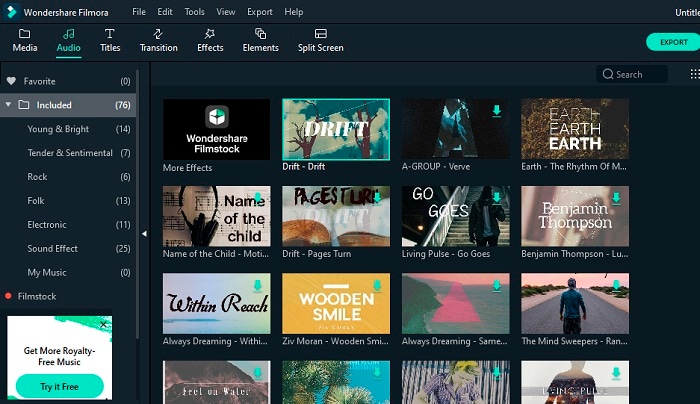Open the Media tab
700x404 pixels.
click(25, 41)
